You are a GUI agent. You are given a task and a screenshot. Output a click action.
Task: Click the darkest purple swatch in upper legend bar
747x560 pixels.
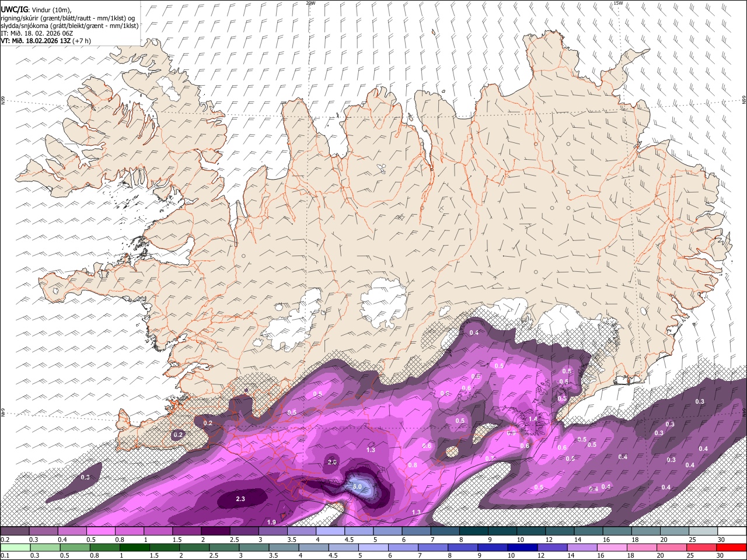click(215, 531)
